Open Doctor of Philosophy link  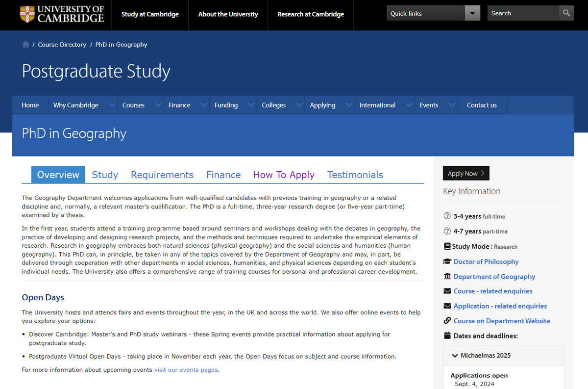pos(486,261)
